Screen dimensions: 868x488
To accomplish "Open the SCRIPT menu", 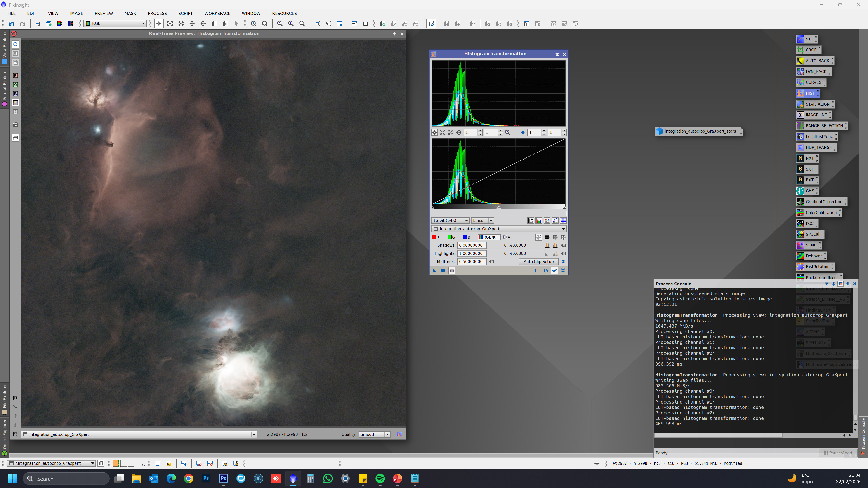I will click(185, 14).
